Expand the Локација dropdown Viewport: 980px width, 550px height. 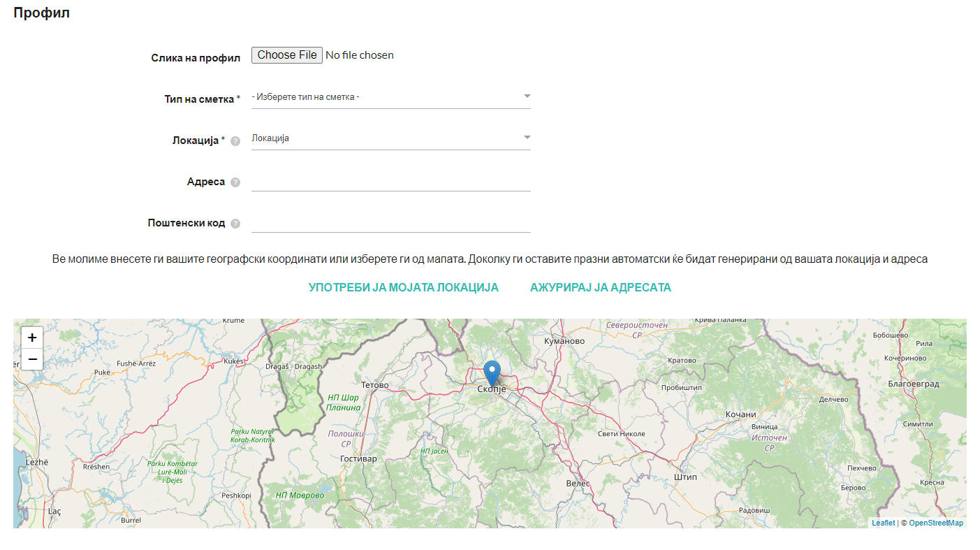(390, 138)
